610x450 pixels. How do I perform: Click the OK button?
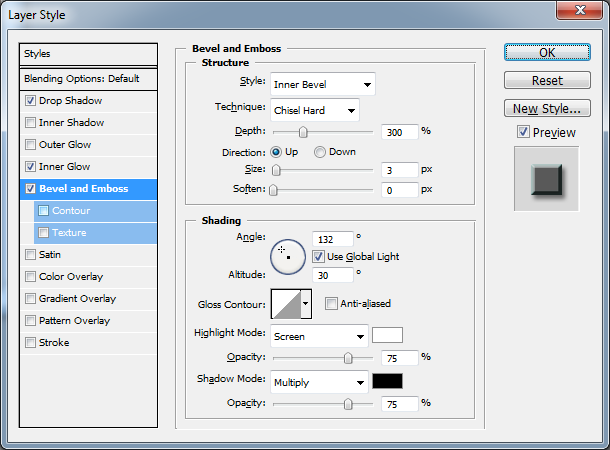pos(547,53)
